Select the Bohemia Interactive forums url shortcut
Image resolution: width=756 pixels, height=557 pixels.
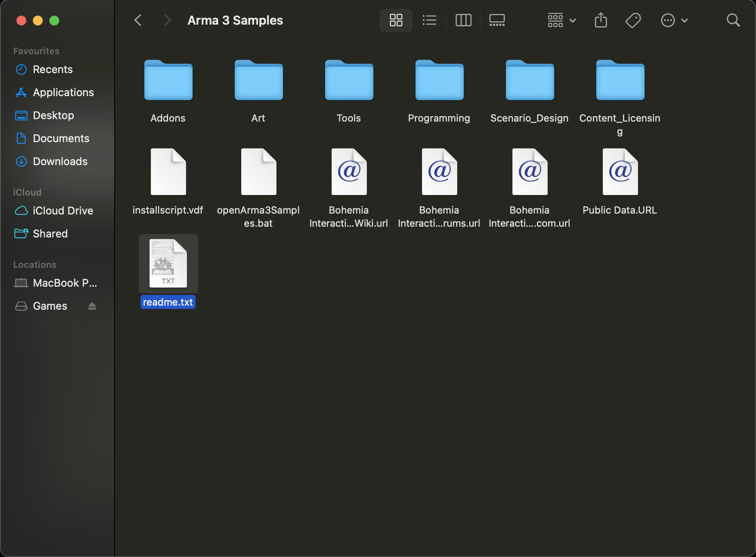(x=439, y=172)
